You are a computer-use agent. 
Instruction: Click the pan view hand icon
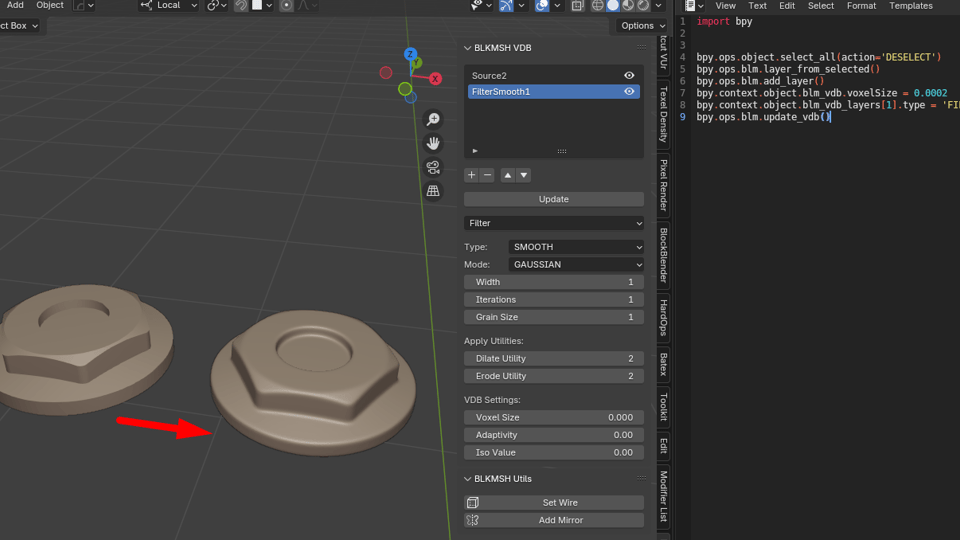click(433, 143)
